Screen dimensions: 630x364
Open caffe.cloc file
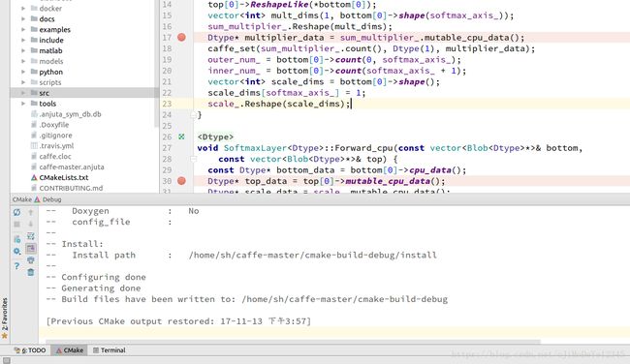click(55, 157)
